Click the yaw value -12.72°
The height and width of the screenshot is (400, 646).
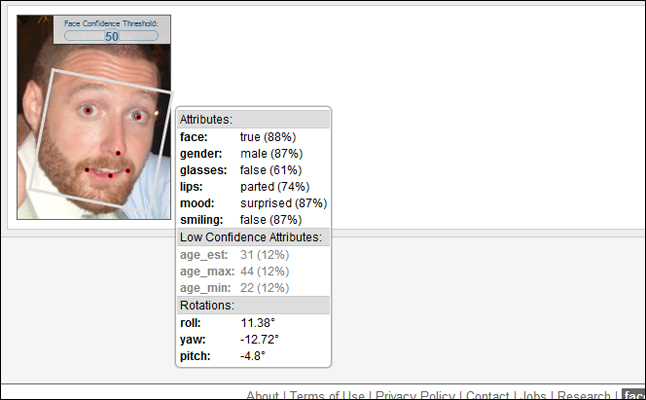[x=260, y=339]
